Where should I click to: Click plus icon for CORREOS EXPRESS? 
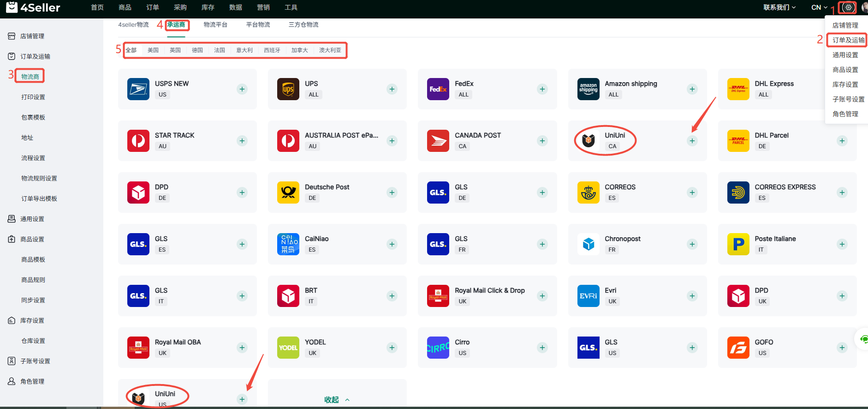point(842,192)
